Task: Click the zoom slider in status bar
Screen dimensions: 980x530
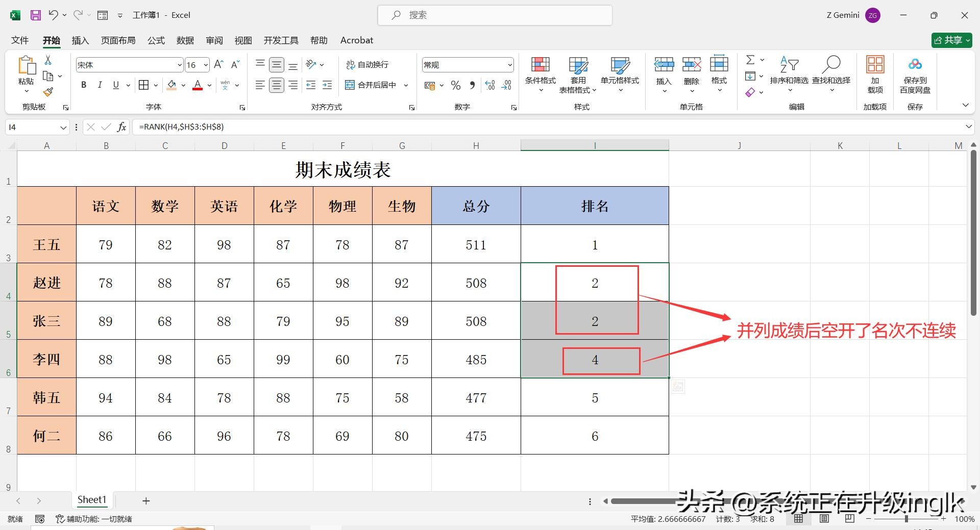Action: click(906, 519)
